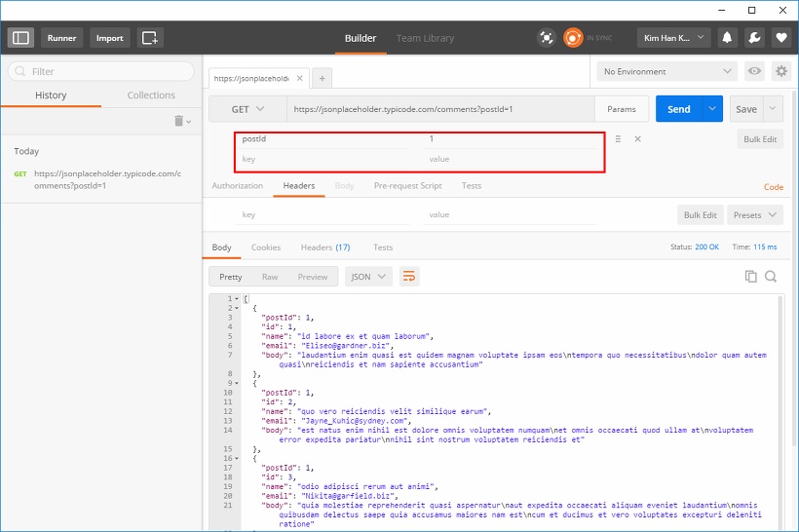
Task: Open the request Headers tab
Action: tap(299, 186)
